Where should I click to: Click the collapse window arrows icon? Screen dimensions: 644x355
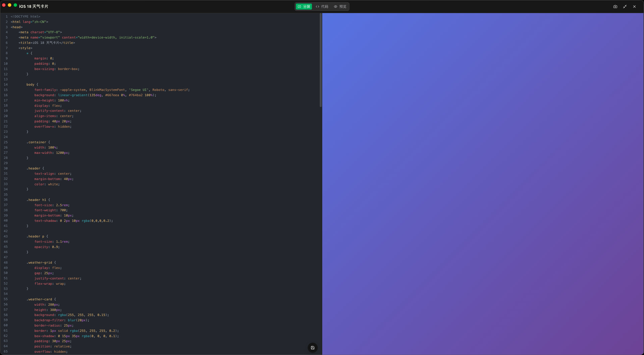pyautogui.click(x=625, y=6)
